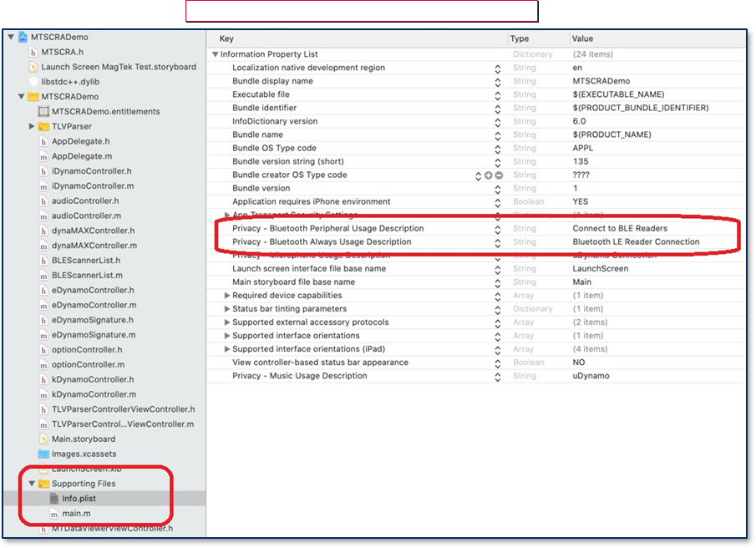Open key stepper for Bundle creator OS Type code

coord(479,176)
